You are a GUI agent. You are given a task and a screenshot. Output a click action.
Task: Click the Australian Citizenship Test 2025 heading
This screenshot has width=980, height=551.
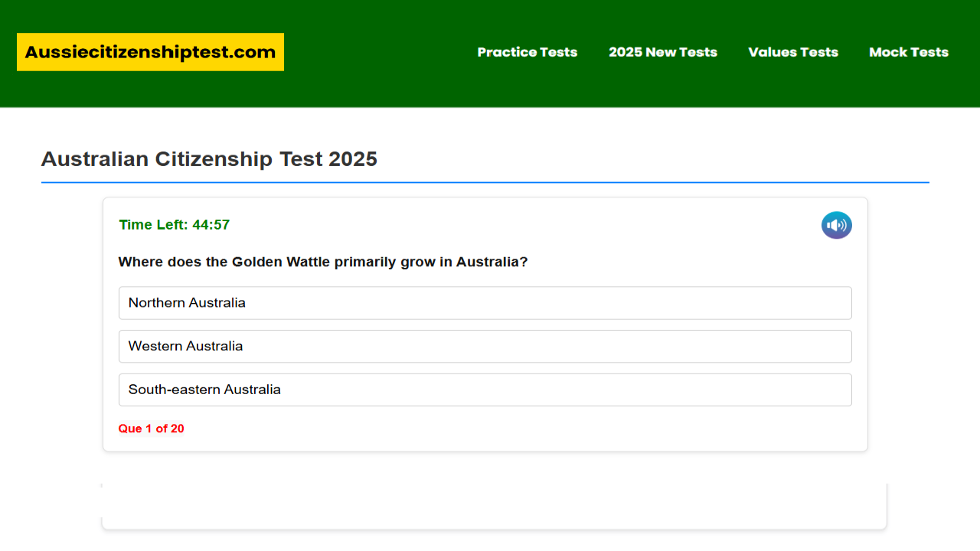(x=209, y=159)
